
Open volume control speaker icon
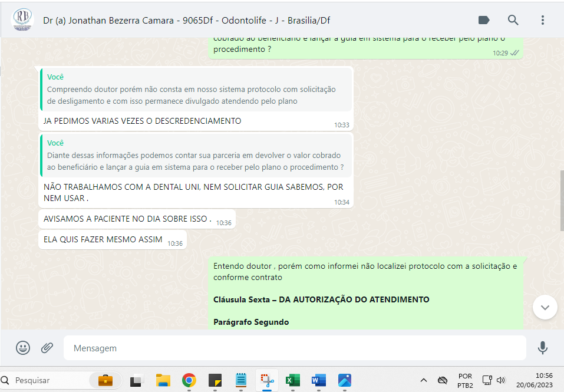tap(501, 380)
